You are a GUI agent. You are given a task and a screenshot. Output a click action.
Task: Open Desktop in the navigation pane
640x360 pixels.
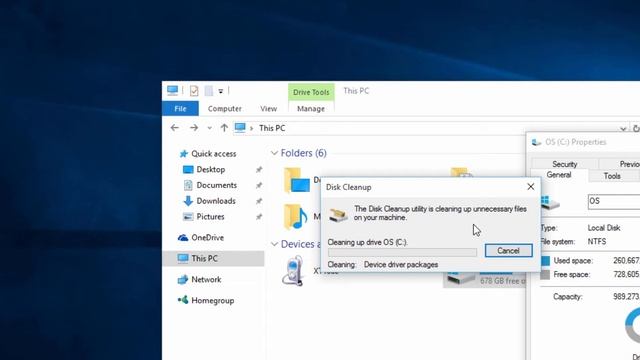[211, 169]
